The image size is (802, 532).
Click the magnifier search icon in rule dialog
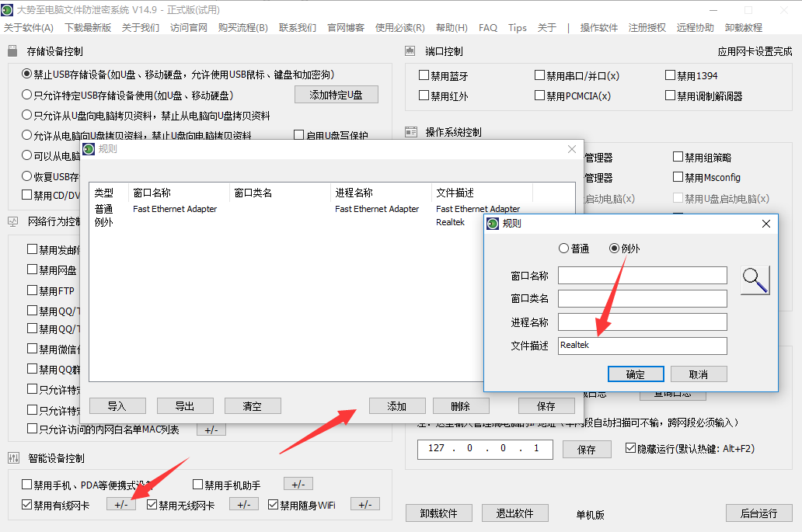coord(755,280)
